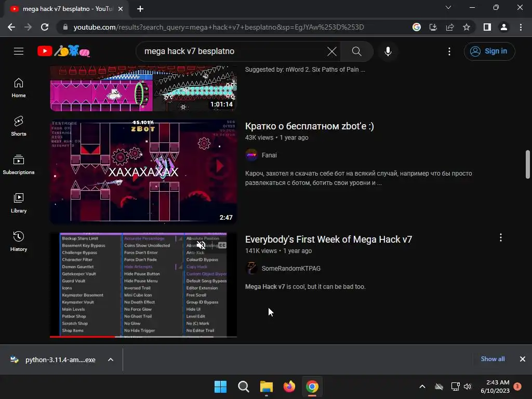The image size is (532, 399).
Task: Open Firefox from taskbar
Action: 289,387
